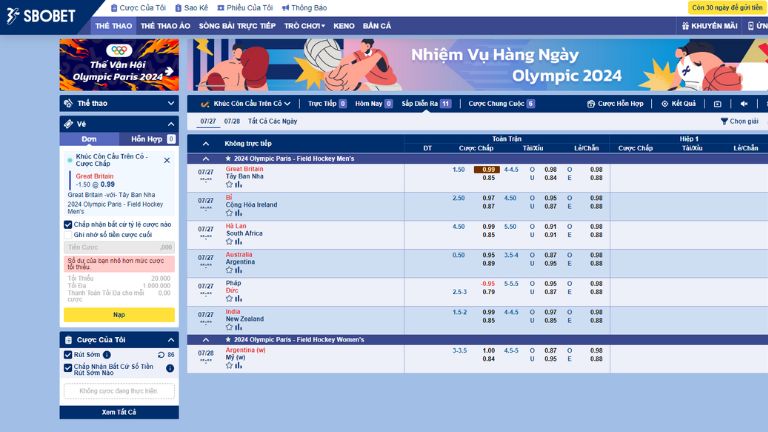Star the India vs New Zealand match

tap(229, 327)
